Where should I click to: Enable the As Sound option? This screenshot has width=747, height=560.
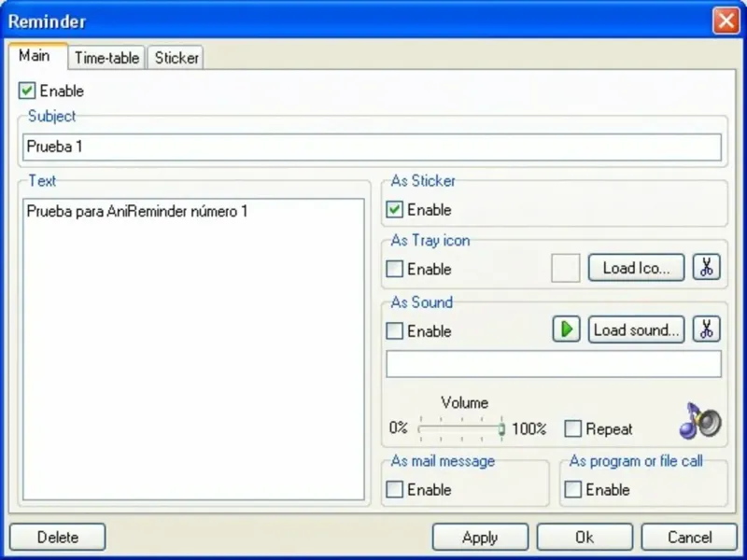pyautogui.click(x=394, y=331)
